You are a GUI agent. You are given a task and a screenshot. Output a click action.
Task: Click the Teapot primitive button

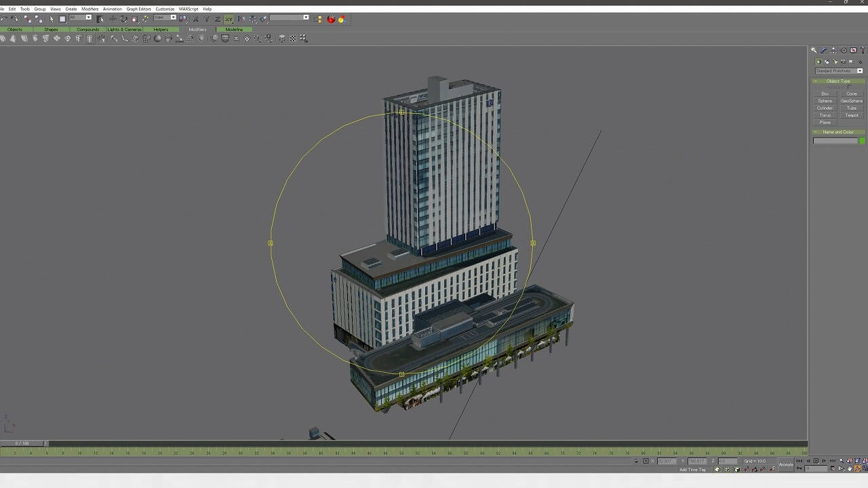852,115
